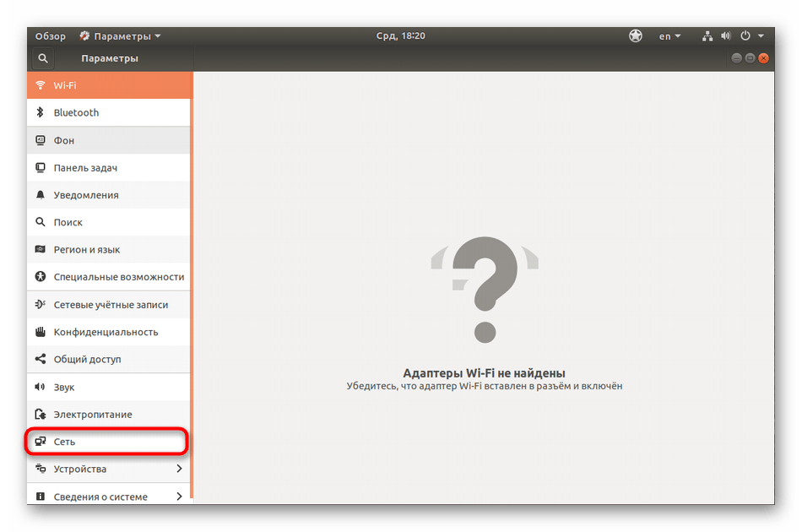The height and width of the screenshot is (532, 802).
Task: Select the Wi-Fi icon in sidebar
Action: [x=41, y=85]
